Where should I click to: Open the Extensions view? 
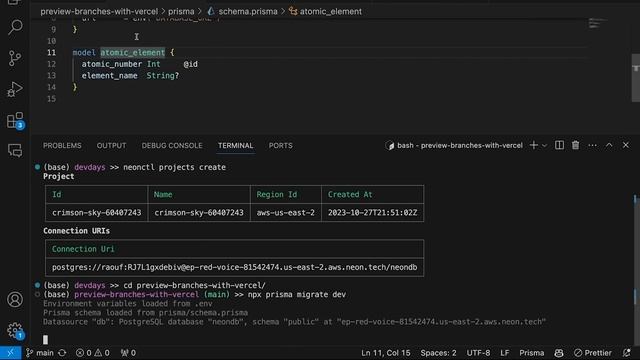[x=15, y=121]
